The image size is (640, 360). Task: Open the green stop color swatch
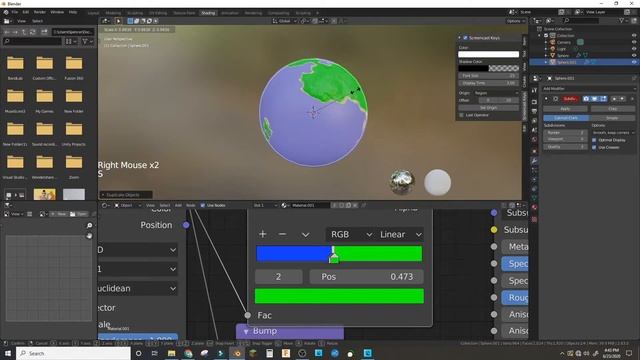point(339,296)
